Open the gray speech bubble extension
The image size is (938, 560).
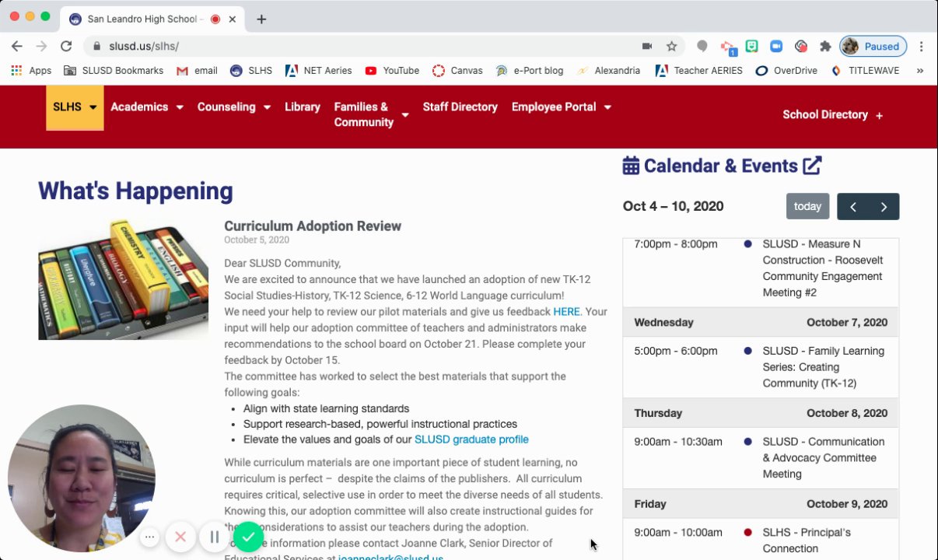point(702,47)
